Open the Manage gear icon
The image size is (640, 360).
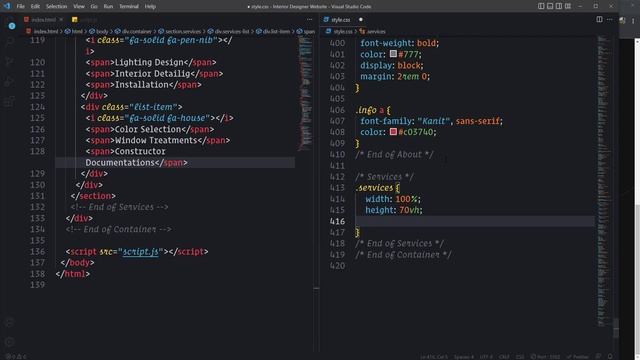click(x=9, y=342)
